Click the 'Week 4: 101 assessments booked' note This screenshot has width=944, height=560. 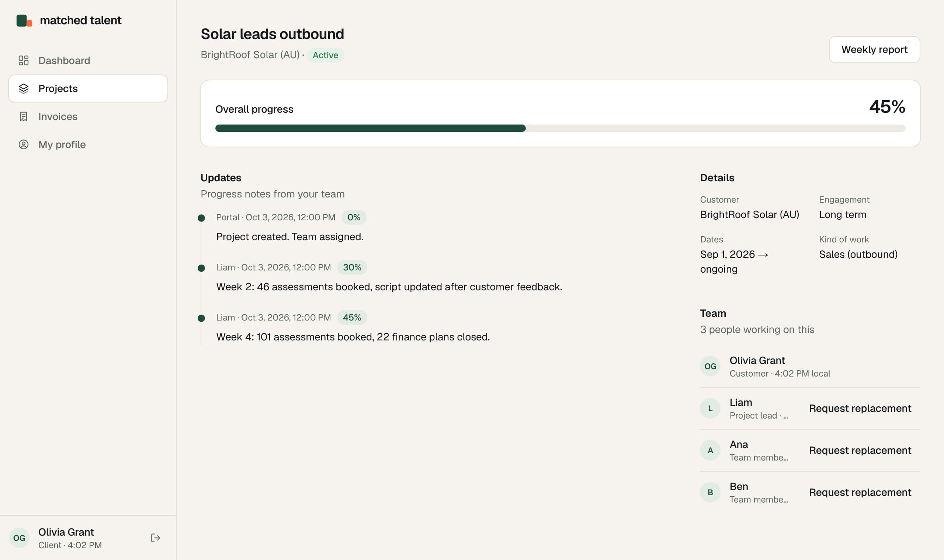click(353, 337)
